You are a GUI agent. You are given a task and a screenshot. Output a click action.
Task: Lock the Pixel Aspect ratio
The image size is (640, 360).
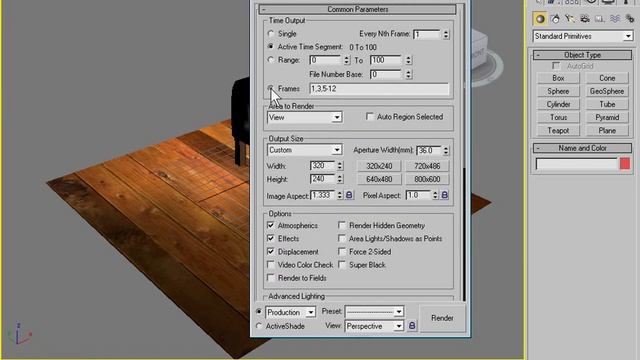point(444,195)
